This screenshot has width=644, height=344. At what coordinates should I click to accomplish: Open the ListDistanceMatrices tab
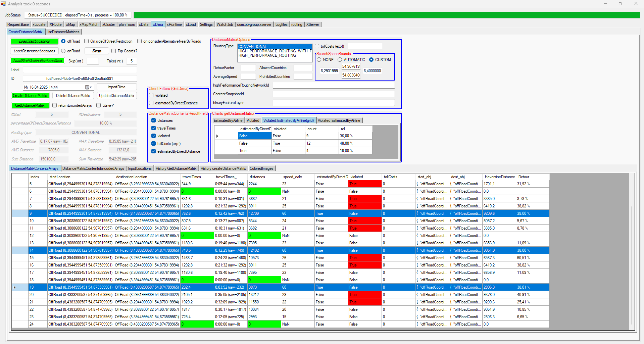click(63, 32)
